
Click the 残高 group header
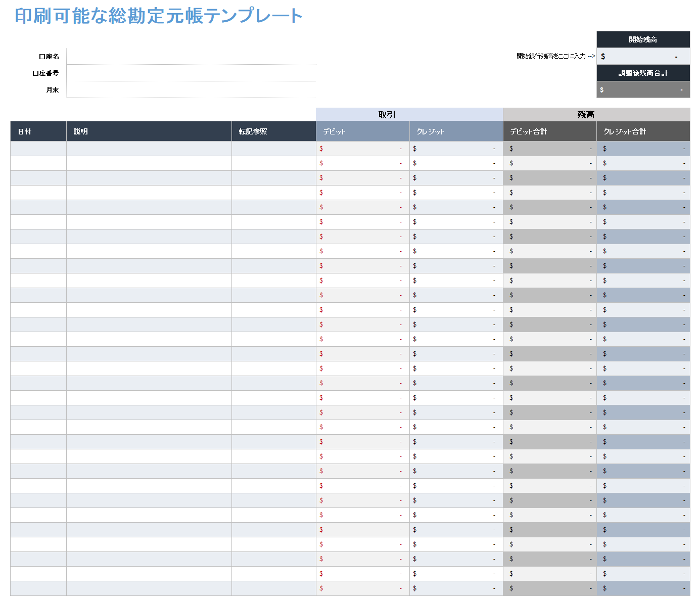(x=596, y=115)
